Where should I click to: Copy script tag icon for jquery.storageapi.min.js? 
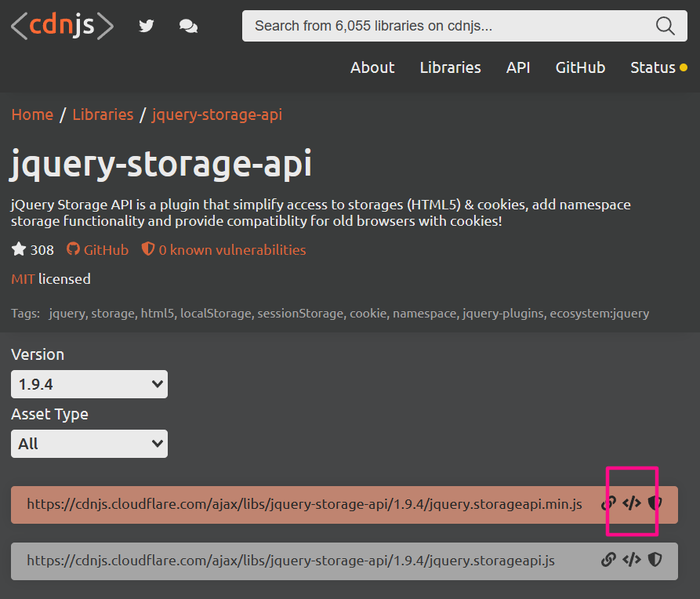632,503
